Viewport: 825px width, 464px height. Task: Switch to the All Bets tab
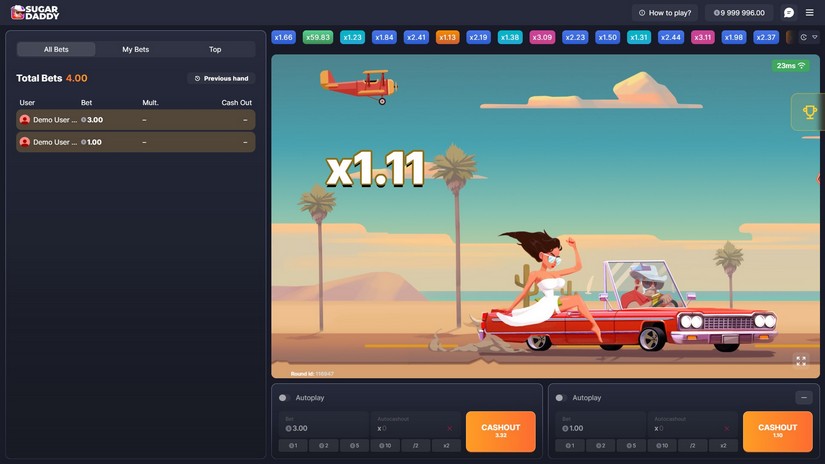tap(56, 49)
